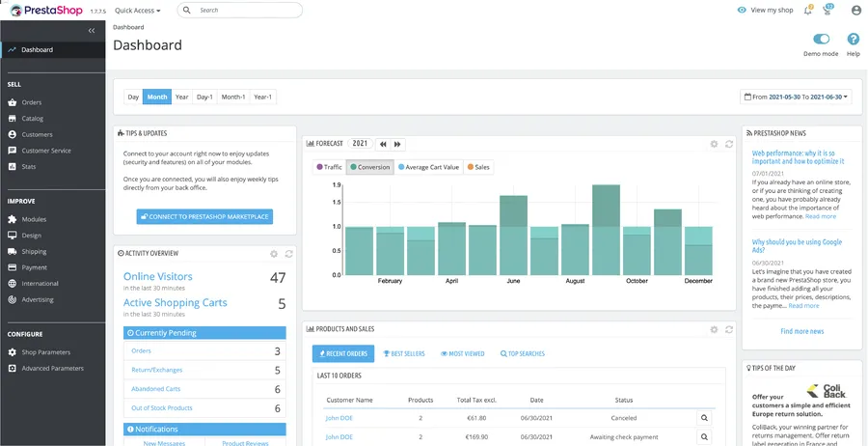
Task: Select the Month-1 period button
Action: coord(233,97)
